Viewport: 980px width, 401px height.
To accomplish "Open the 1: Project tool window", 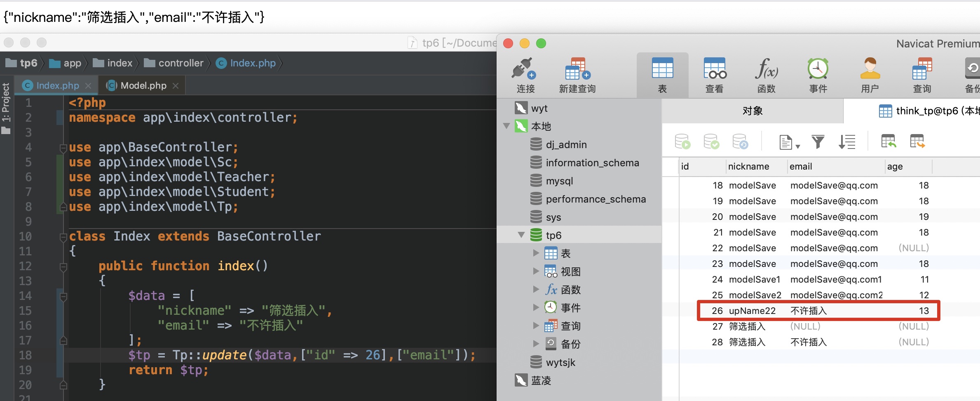I will click(x=6, y=108).
